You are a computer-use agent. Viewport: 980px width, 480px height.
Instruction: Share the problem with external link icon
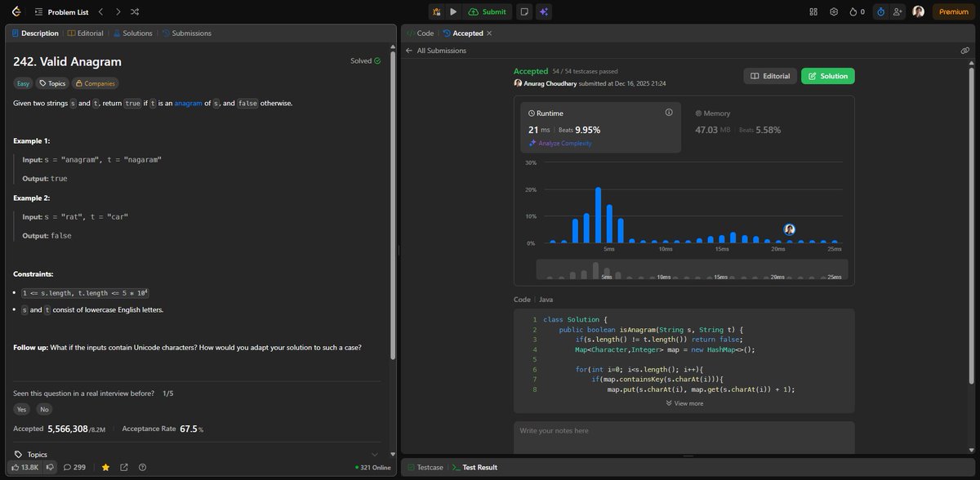point(124,467)
